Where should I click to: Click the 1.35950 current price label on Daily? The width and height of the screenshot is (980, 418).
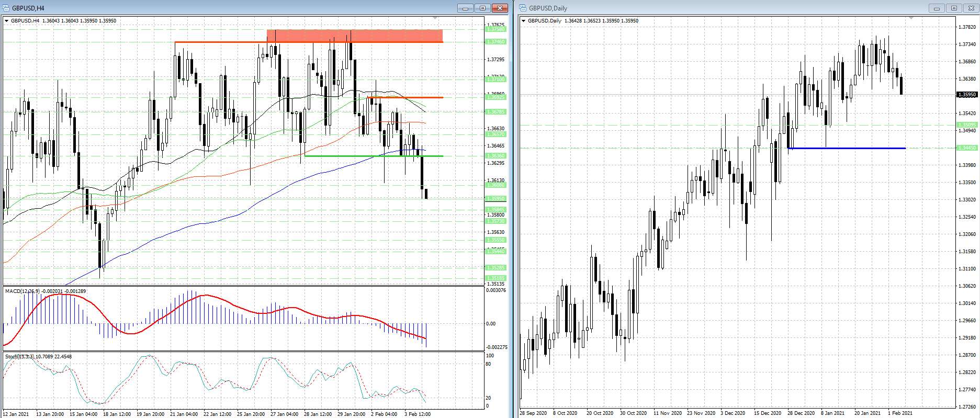(x=967, y=95)
